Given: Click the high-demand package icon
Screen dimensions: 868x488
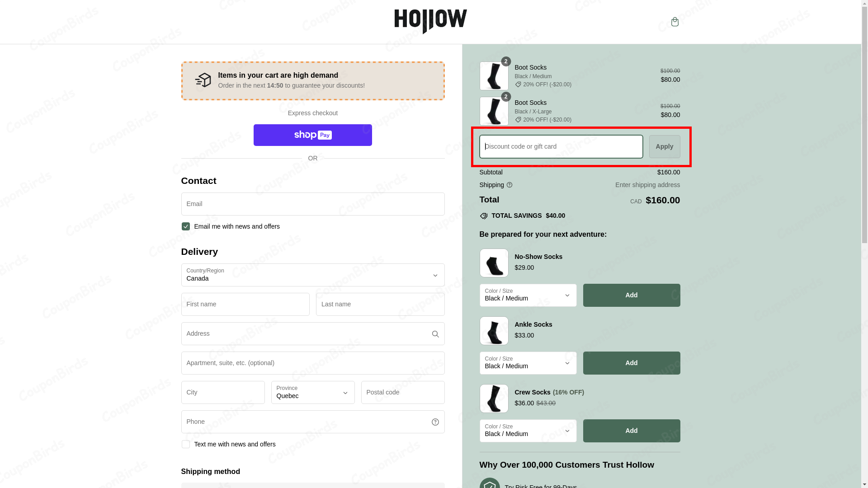Looking at the screenshot, I should [x=203, y=80].
